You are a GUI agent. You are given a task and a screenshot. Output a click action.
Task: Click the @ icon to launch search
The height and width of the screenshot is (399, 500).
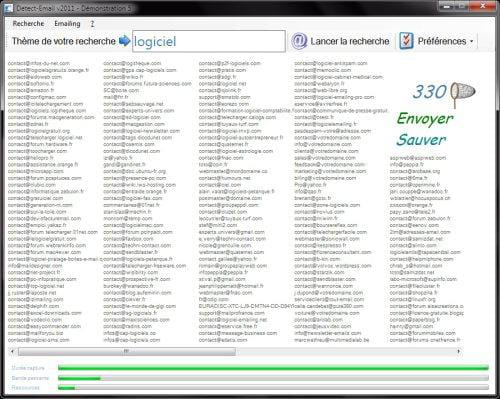(299, 41)
